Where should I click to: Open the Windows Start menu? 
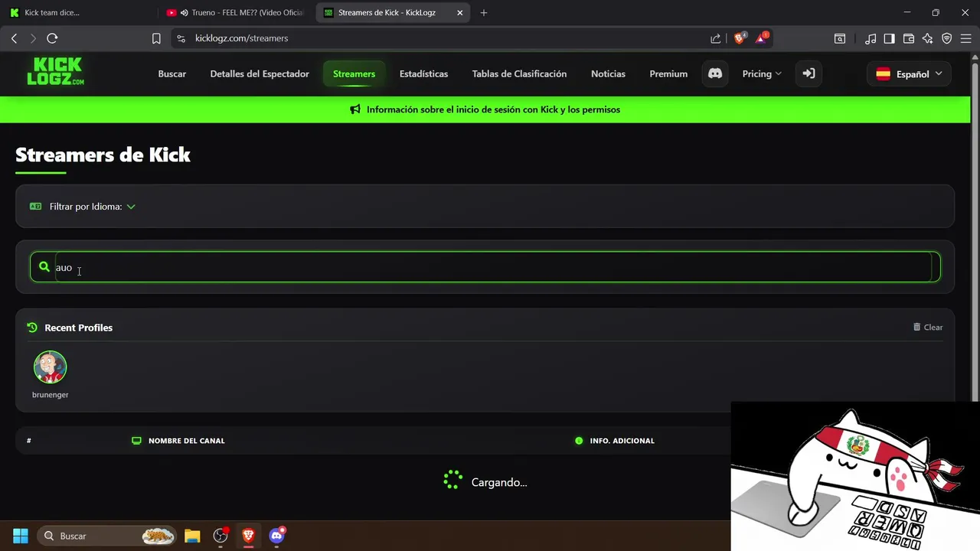(21, 536)
